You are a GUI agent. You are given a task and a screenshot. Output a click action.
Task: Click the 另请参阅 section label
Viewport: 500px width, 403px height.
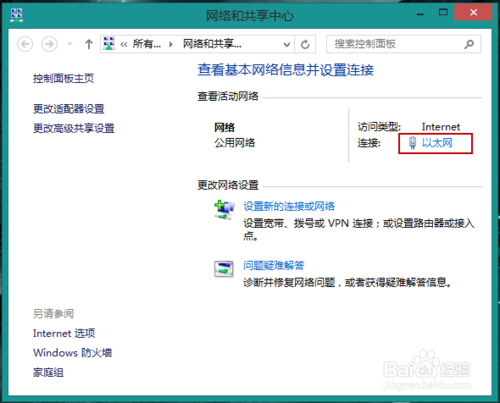point(53,313)
